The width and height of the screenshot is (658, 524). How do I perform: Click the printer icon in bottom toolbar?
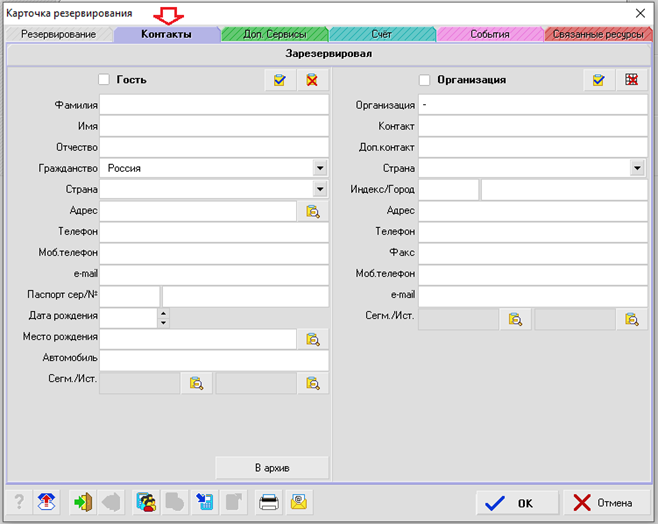coord(269,502)
